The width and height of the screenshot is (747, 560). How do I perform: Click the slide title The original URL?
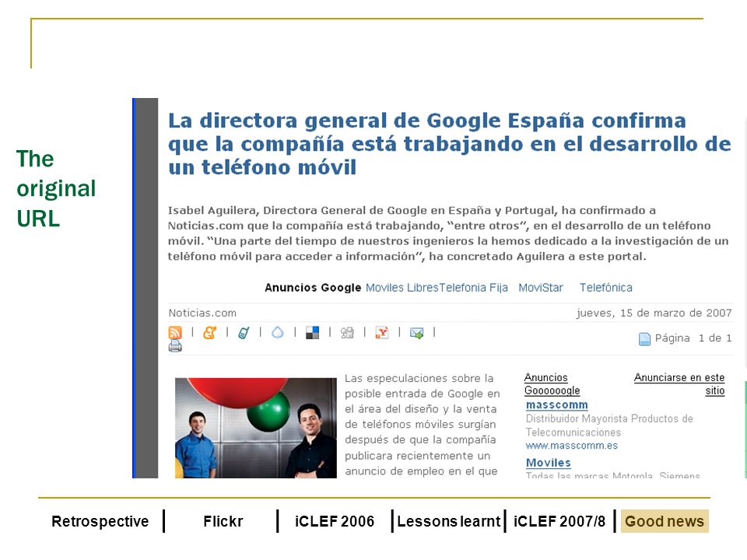[56, 188]
